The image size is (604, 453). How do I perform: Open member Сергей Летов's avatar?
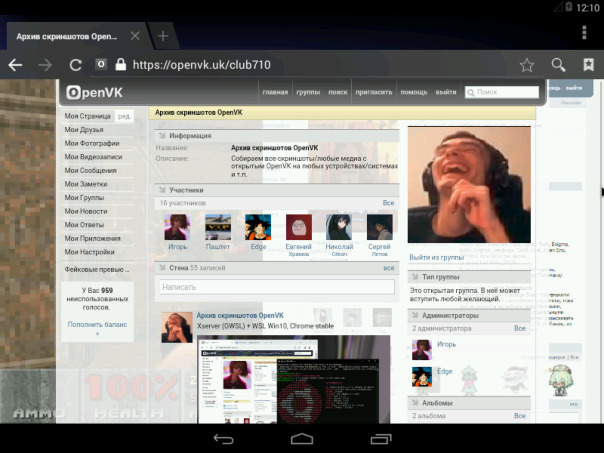click(x=379, y=227)
